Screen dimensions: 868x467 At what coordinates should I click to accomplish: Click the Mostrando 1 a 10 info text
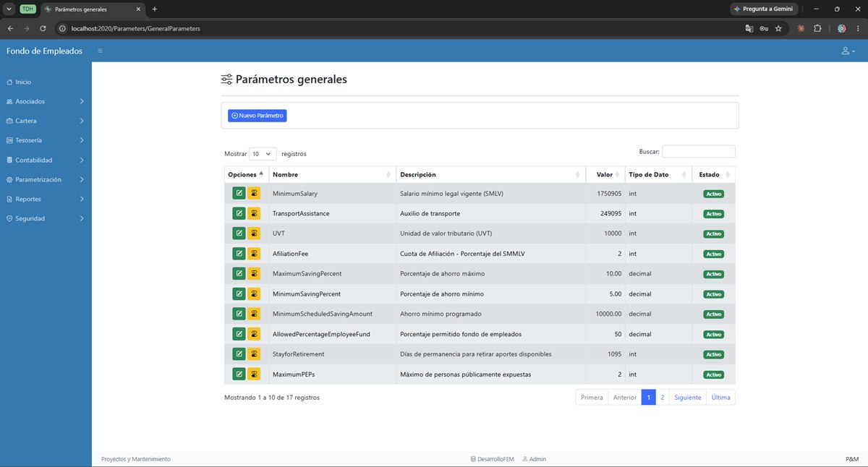[x=272, y=398]
